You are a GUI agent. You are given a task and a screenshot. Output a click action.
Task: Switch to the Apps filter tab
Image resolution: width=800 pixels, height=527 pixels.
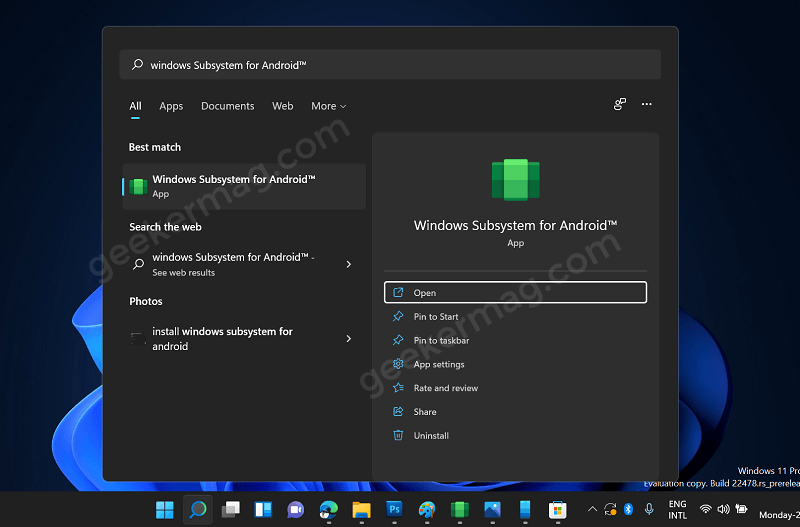click(171, 106)
